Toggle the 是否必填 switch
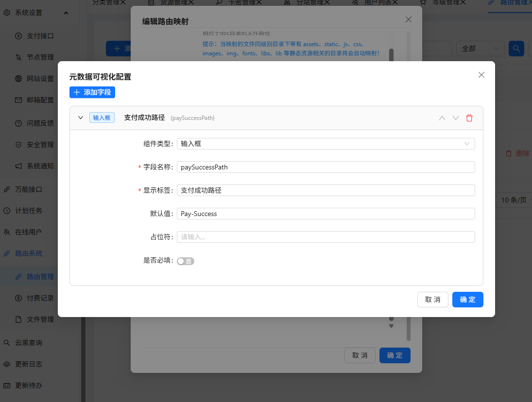Viewport: 532px width, 402px height. click(186, 261)
